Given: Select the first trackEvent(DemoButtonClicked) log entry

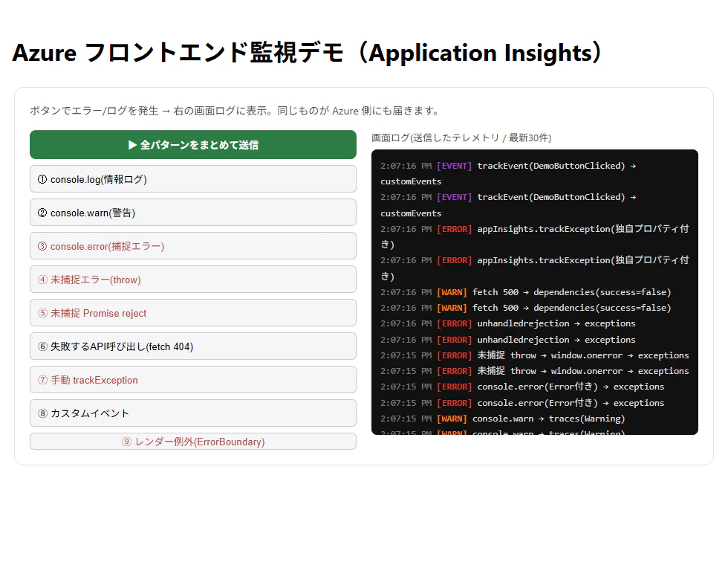Looking at the screenshot, I should point(508,173).
